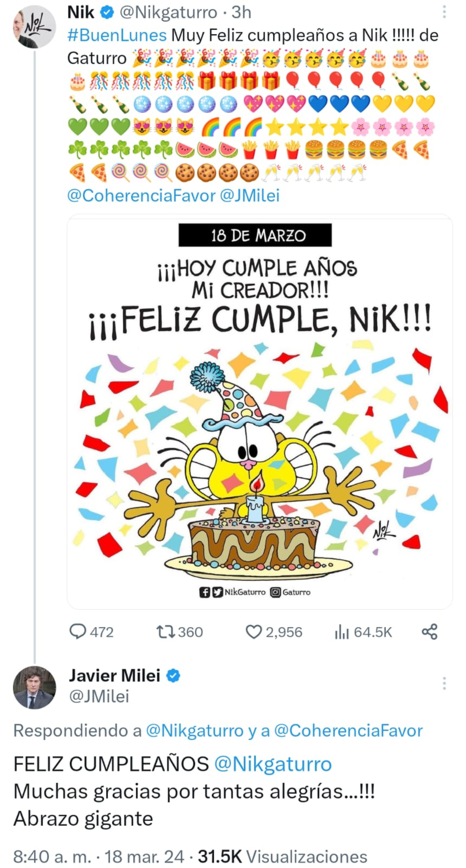This screenshot has height=868, width=466.
Task: Retweet Nik's birthday post
Action: pos(165,632)
